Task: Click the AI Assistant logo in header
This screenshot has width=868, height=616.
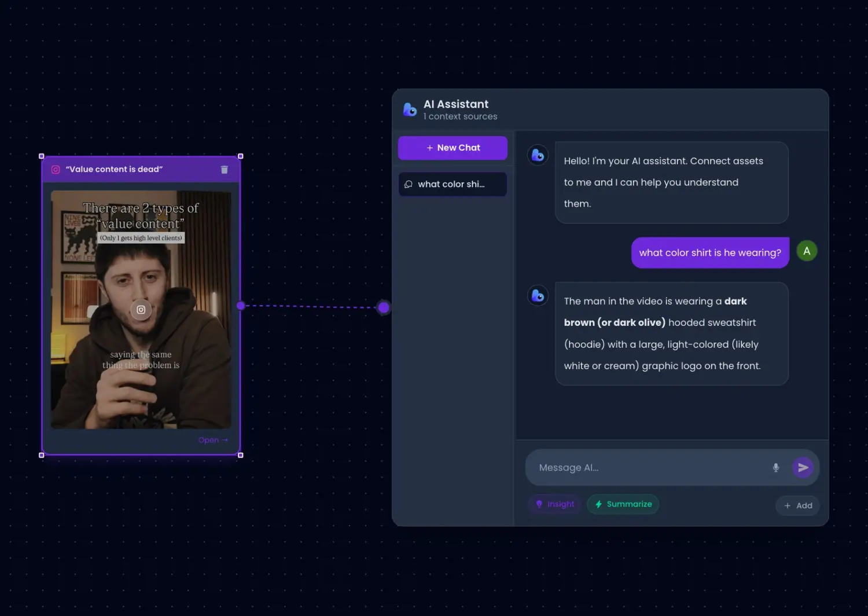Action: [410, 109]
